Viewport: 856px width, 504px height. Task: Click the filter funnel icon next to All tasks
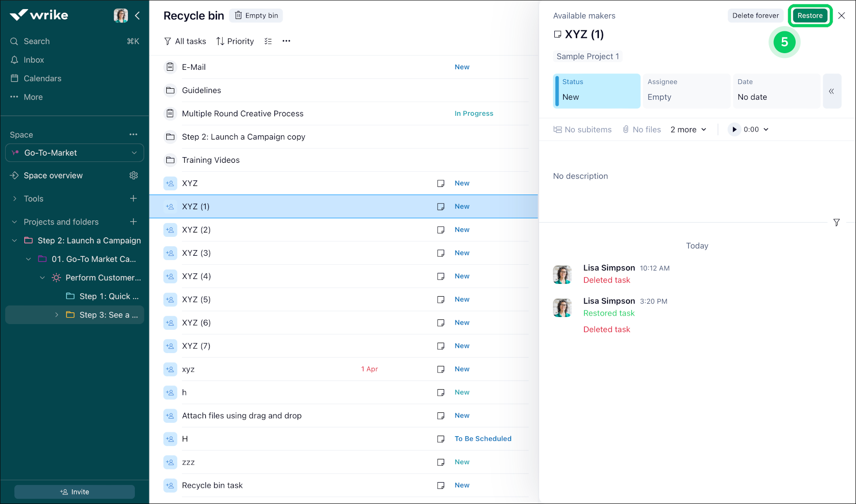(x=167, y=41)
